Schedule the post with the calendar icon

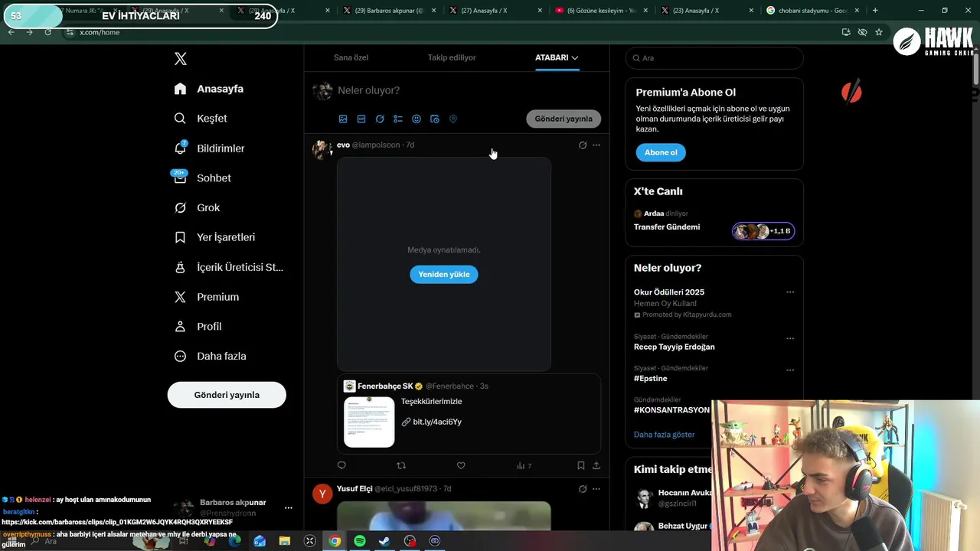point(435,119)
